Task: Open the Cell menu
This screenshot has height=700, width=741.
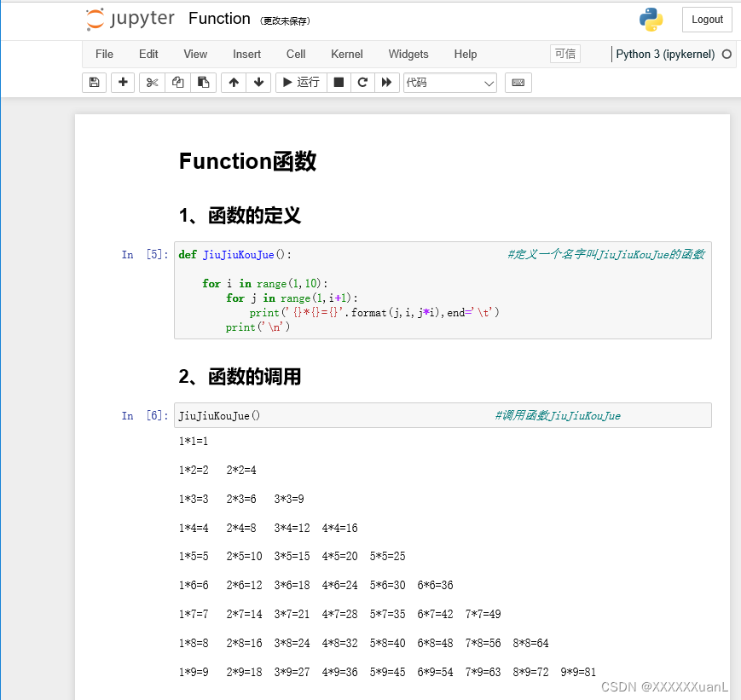Action: click(x=295, y=54)
